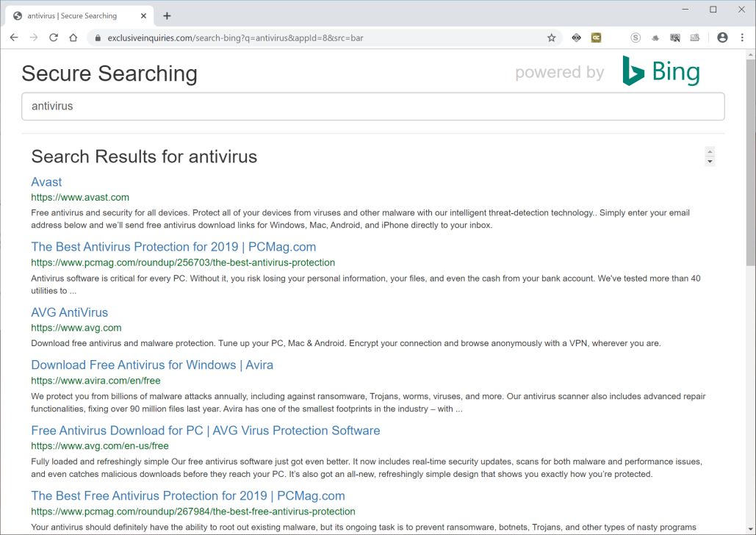Open a new browser tab

tap(167, 15)
